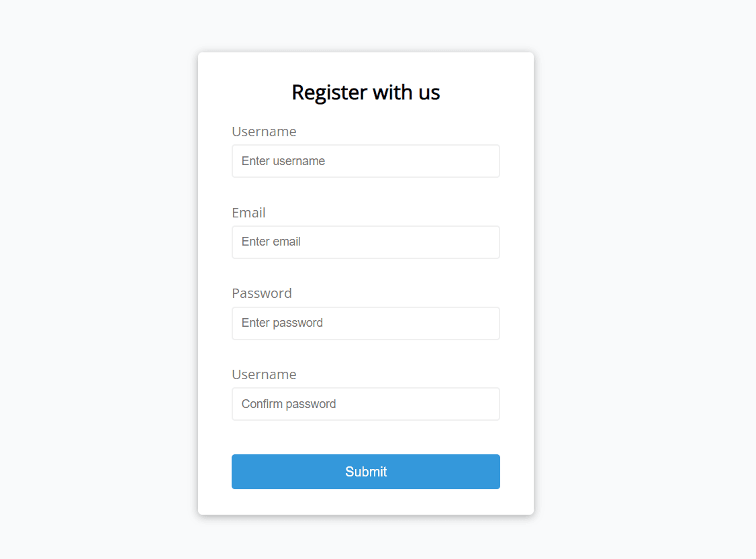Click the Username label above the first field

(264, 132)
